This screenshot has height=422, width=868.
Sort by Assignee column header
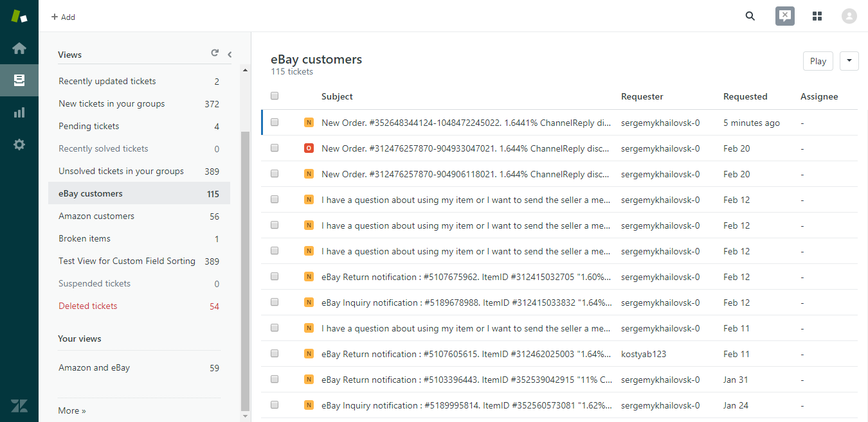pos(819,96)
